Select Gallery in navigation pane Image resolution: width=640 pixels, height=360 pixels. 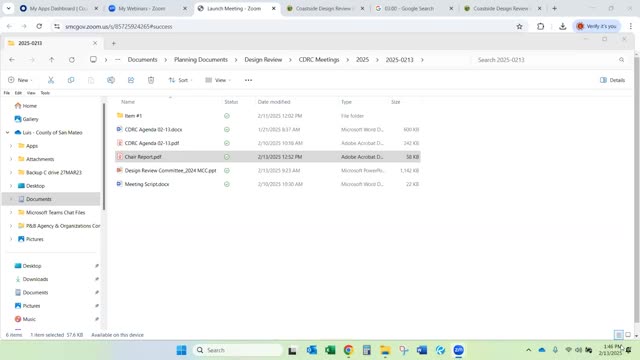pyautogui.click(x=30, y=119)
